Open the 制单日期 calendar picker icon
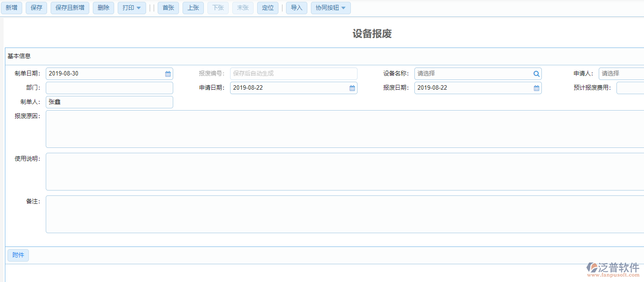This screenshot has height=282, width=644. click(x=168, y=73)
